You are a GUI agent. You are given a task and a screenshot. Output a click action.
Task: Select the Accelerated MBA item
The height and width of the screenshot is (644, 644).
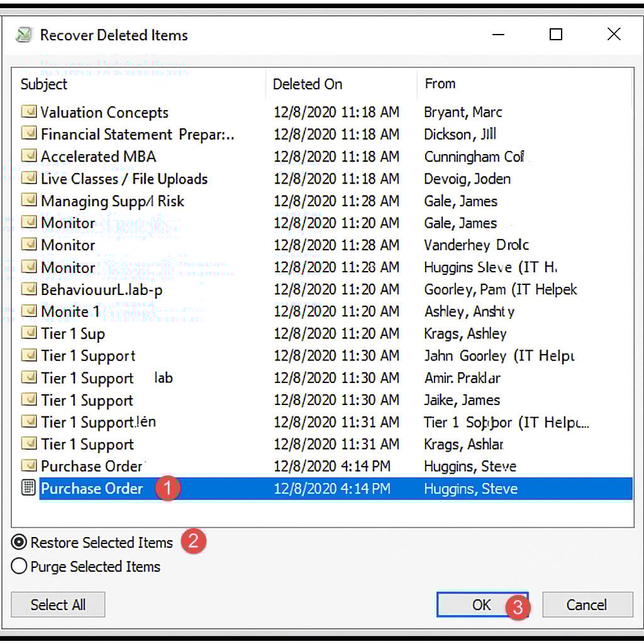[x=98, y=157]
